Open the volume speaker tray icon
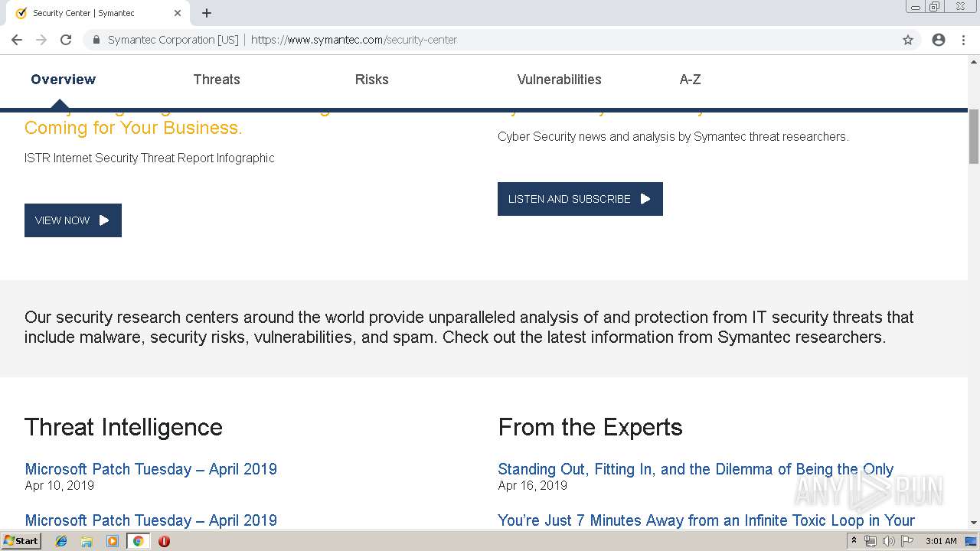The height and width of the screenshot is (551, 980). 888,541
